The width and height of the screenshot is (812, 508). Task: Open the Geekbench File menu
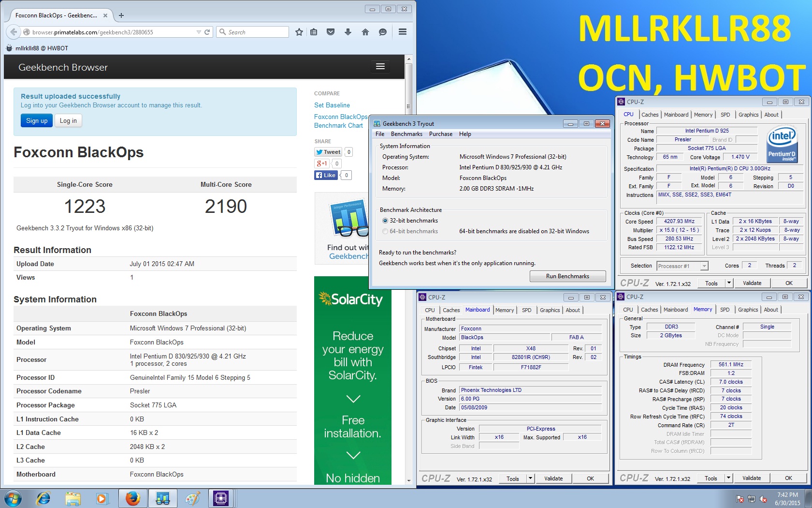point(380,134)
